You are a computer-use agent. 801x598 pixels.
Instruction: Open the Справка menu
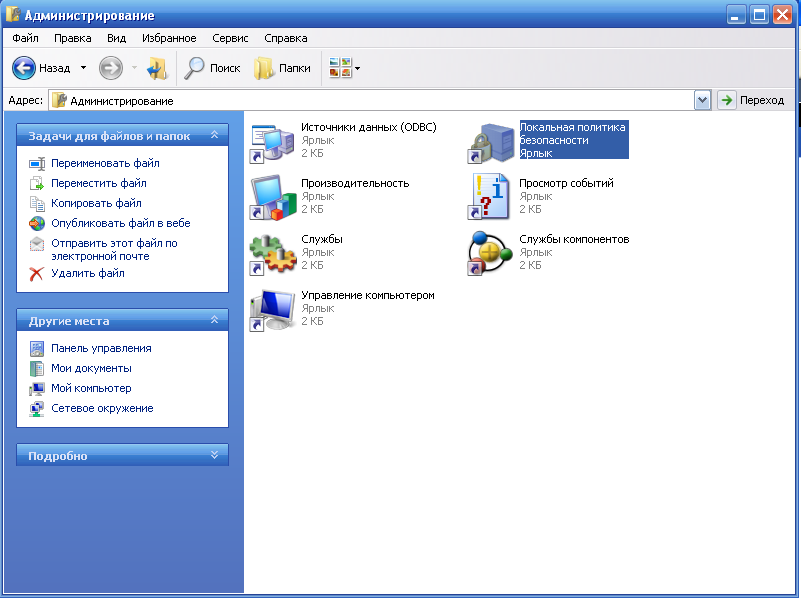[x=286, y=38]
